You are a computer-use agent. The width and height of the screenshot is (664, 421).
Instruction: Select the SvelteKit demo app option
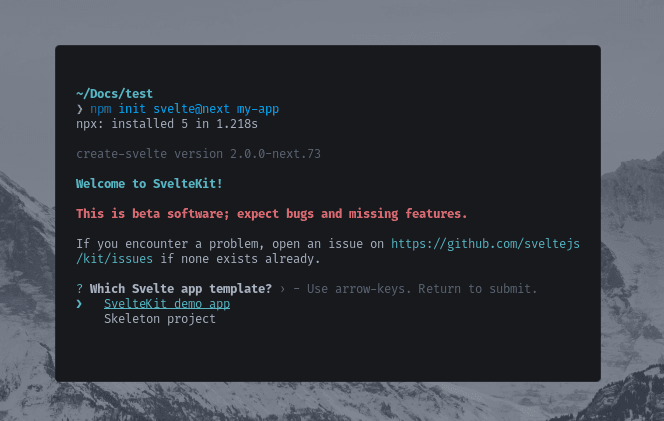(x=167, y=304)
